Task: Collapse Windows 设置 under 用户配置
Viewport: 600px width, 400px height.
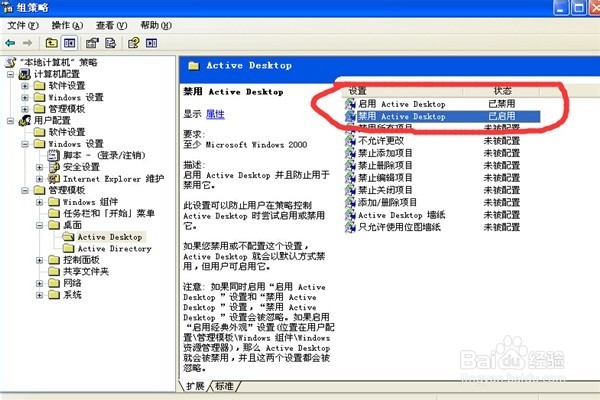Action: pos(25,144)
